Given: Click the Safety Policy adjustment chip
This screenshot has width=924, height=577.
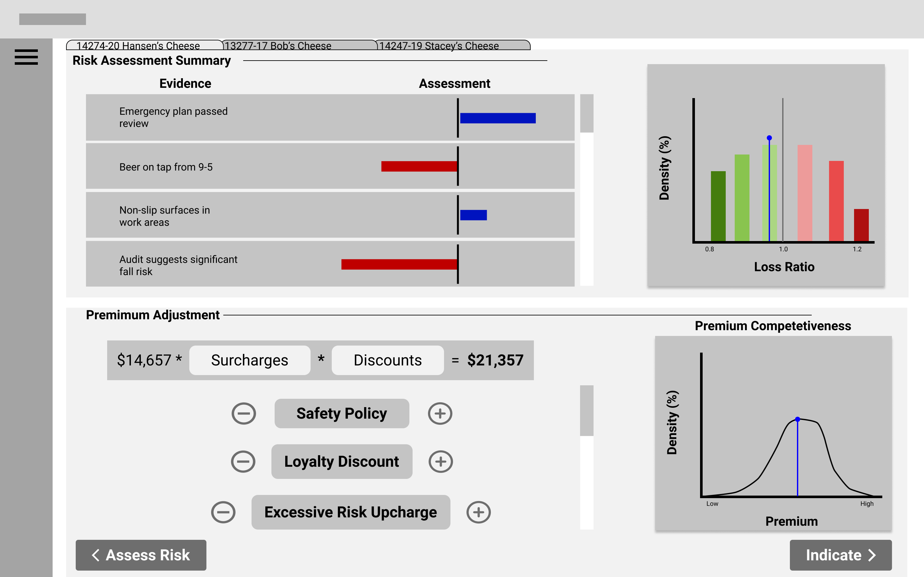Looking at the screenshot, I should pos(342,413).
